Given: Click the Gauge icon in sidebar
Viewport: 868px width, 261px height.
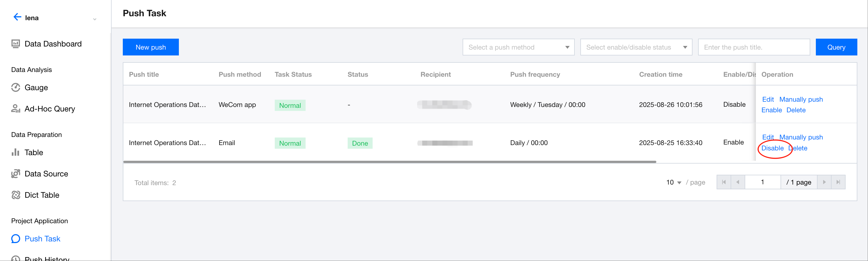Looking at the screenshot, I should (15, 88).
